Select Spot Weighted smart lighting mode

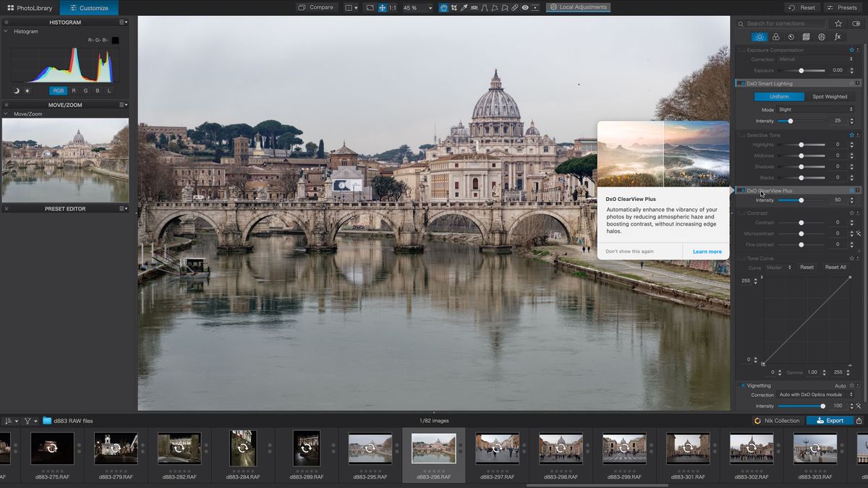830,96
